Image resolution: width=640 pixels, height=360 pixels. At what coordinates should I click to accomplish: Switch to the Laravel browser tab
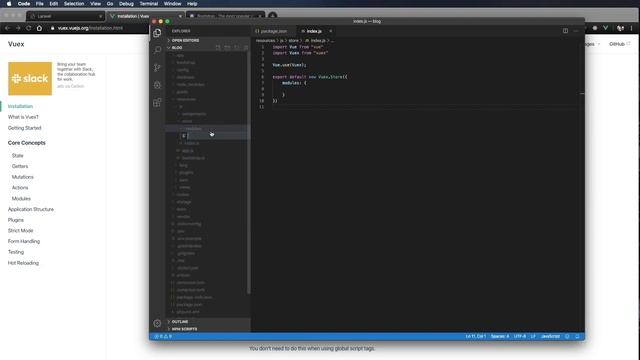pyautogui.click(x=65, y=16)
